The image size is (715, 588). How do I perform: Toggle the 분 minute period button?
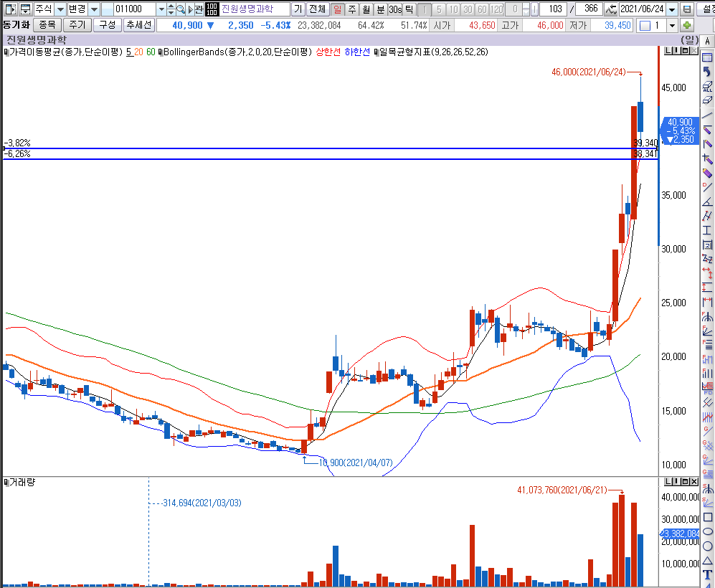point(381,9)
